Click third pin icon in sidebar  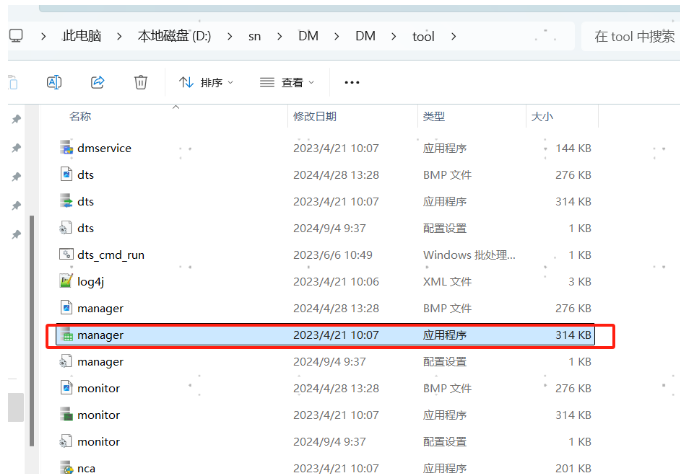(16, 177)
